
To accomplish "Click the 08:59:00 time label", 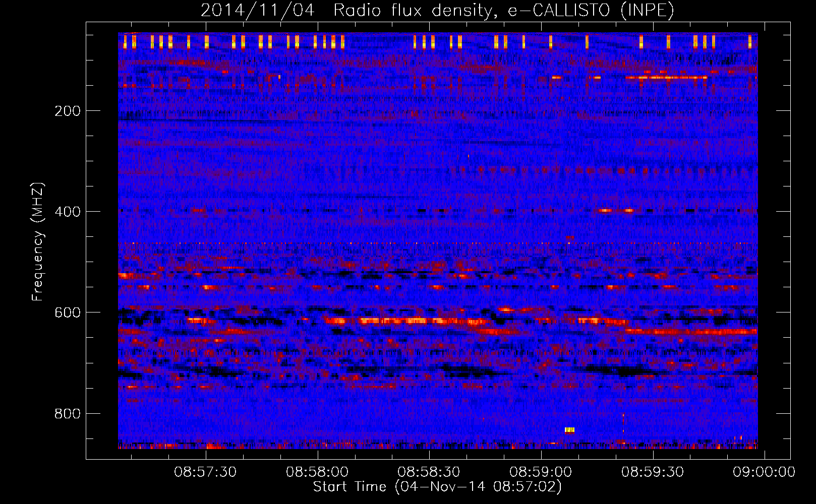I will pyautogui.click(x=541, y=472).
